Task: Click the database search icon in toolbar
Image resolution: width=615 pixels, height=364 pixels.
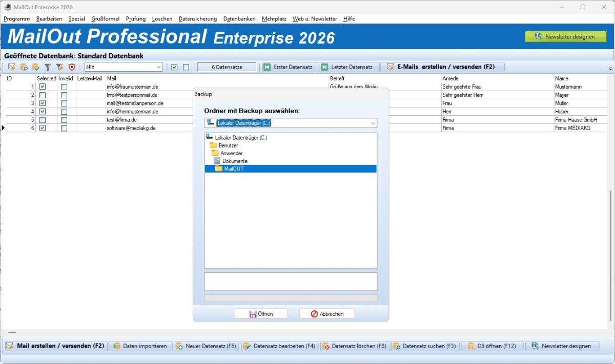Action: point(24,67)
